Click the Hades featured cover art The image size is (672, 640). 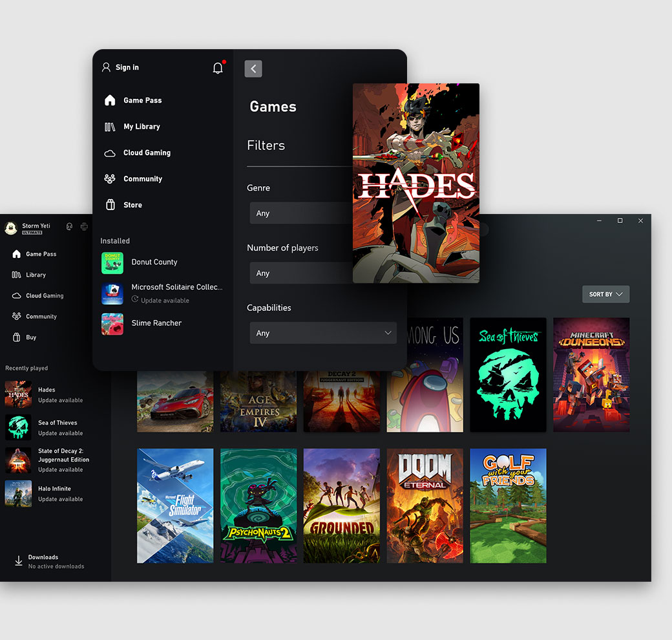[415, 183]
